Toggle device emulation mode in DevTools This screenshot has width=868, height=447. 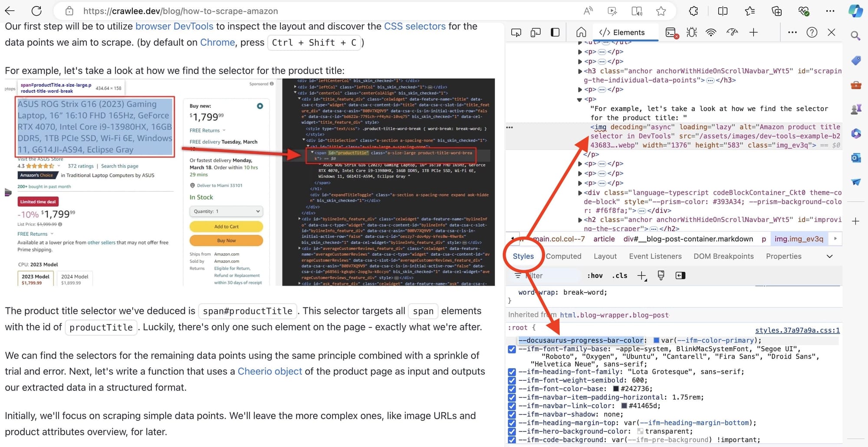(x=536, y=32)
